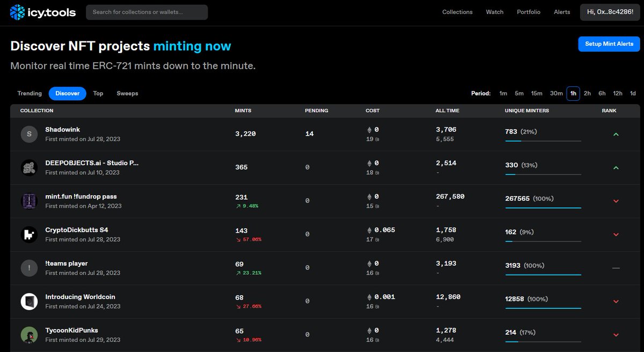Select the 1h period
The width and height of the screenshot is (644, 352).
(573, 93)
